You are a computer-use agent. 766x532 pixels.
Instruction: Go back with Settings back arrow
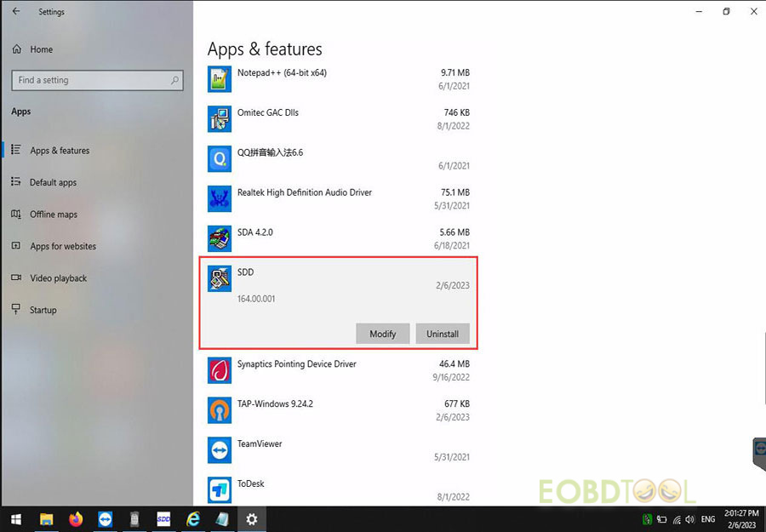click(16, 11)
